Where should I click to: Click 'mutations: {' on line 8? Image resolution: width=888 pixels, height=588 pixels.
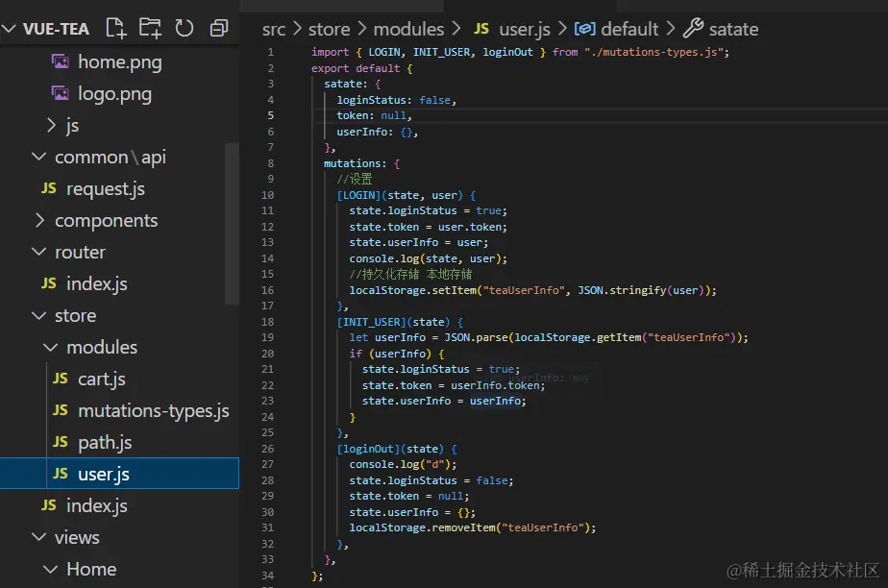pyautogui.click(x=362, y=163)
